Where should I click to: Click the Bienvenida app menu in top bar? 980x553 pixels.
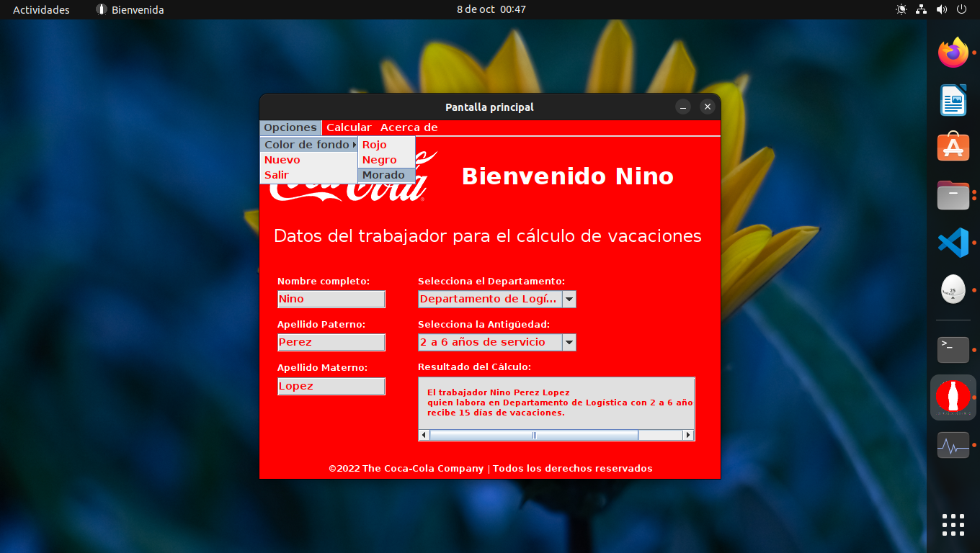[130, 9]
